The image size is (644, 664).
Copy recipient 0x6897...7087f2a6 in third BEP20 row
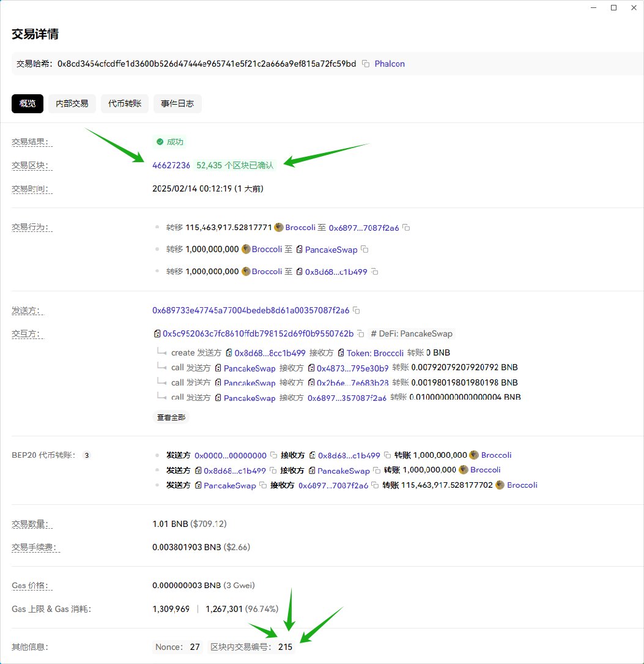[375, 485]
